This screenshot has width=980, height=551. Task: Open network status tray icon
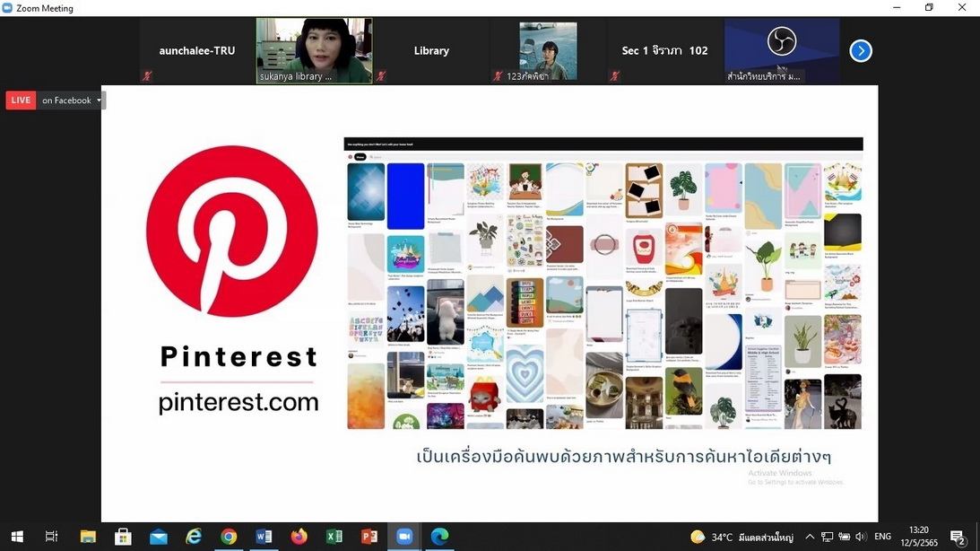(x=827, y=537)
